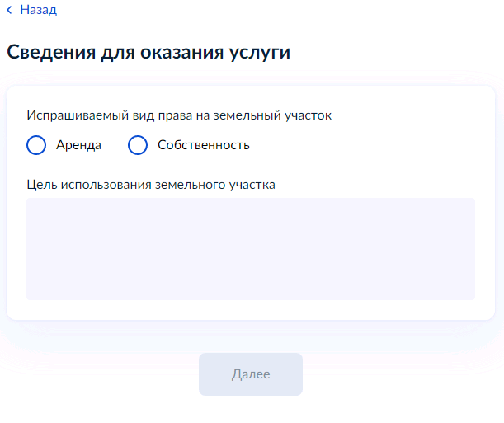Viewport: 504px width, 423px height.
Task: Click the blue Назад text at top
Action: (39, 10)
